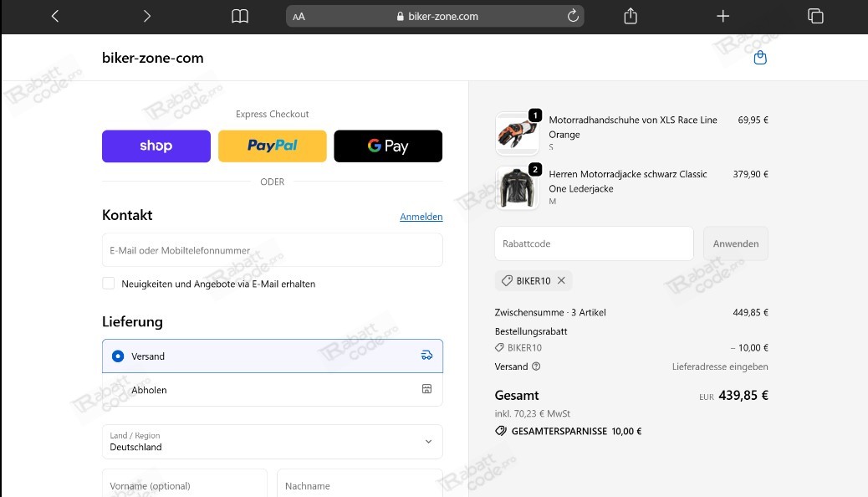
Task: Reload the page in address bar
Action: 573,16
